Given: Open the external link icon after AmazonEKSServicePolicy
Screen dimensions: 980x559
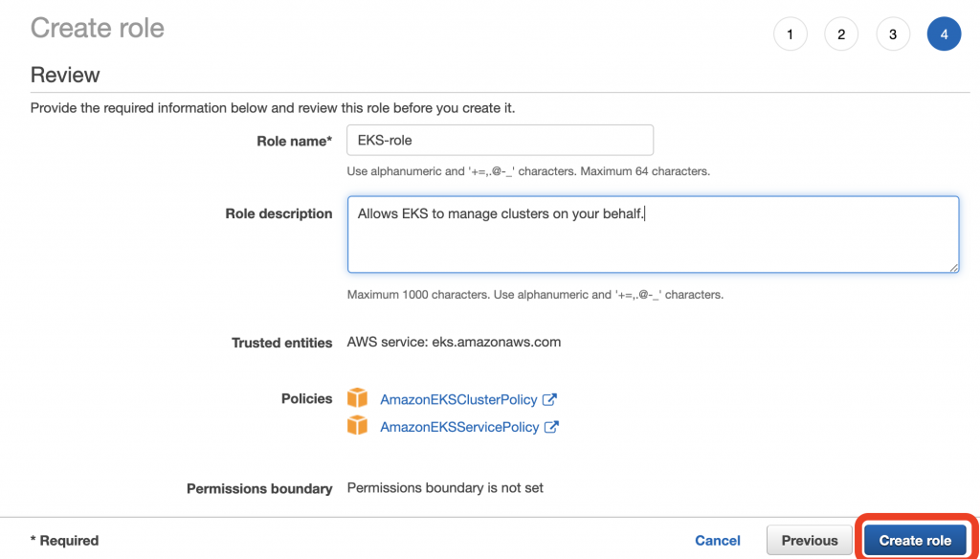Looking at the screenshot, I should point(551,427).
